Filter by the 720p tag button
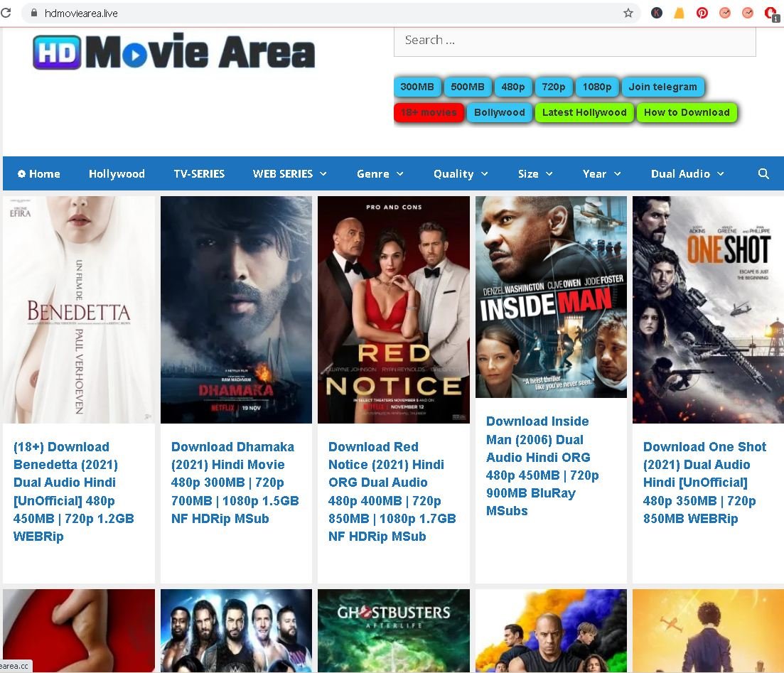Image resolution: width=784 pixels, height=673 pixels. 553,87
